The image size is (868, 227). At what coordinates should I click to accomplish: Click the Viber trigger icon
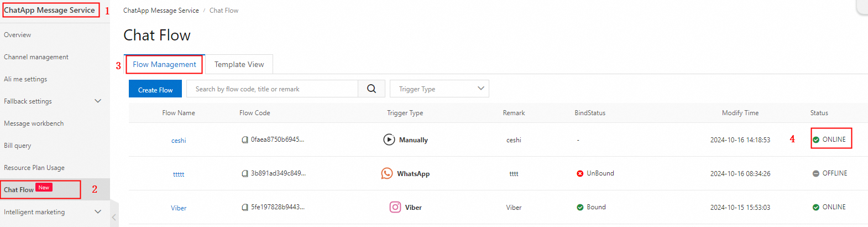395,207
